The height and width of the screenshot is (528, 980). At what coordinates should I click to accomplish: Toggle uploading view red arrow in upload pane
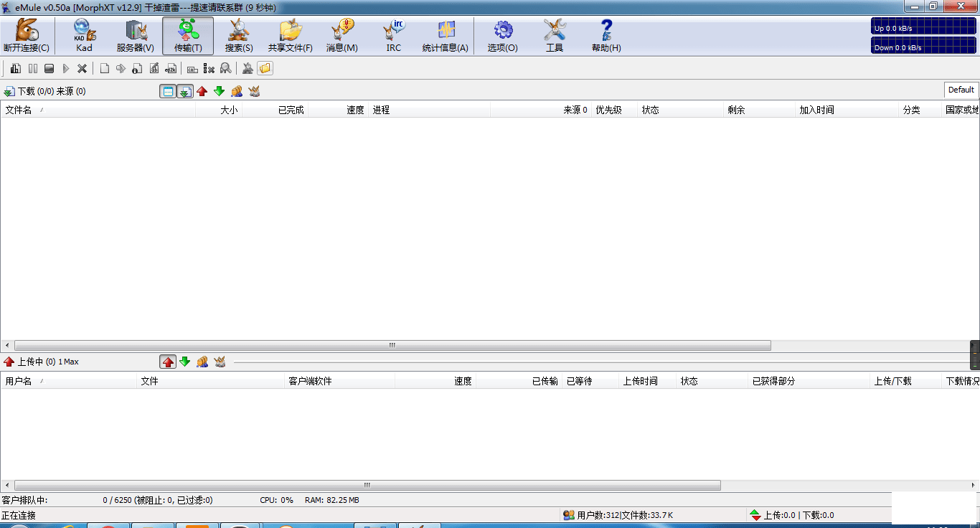pos(168,362)
